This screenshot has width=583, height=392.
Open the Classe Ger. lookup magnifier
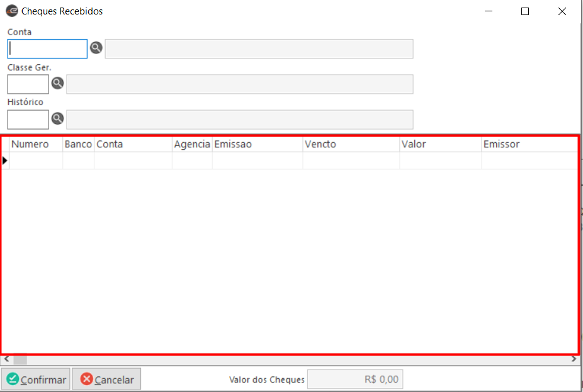57,83
